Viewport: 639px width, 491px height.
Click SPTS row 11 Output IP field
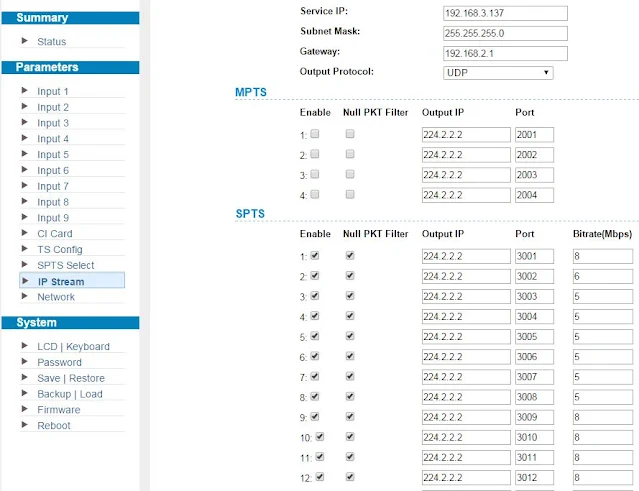click(x=466, y=458)
